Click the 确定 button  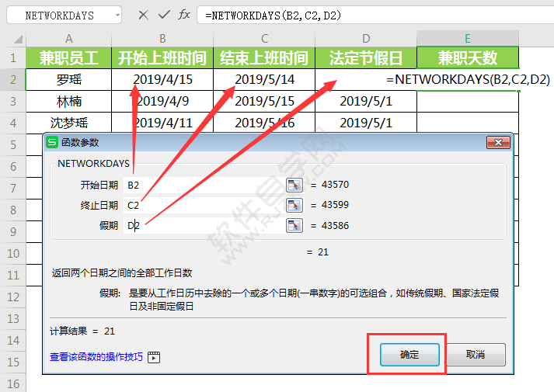click(x=409, y=354)
